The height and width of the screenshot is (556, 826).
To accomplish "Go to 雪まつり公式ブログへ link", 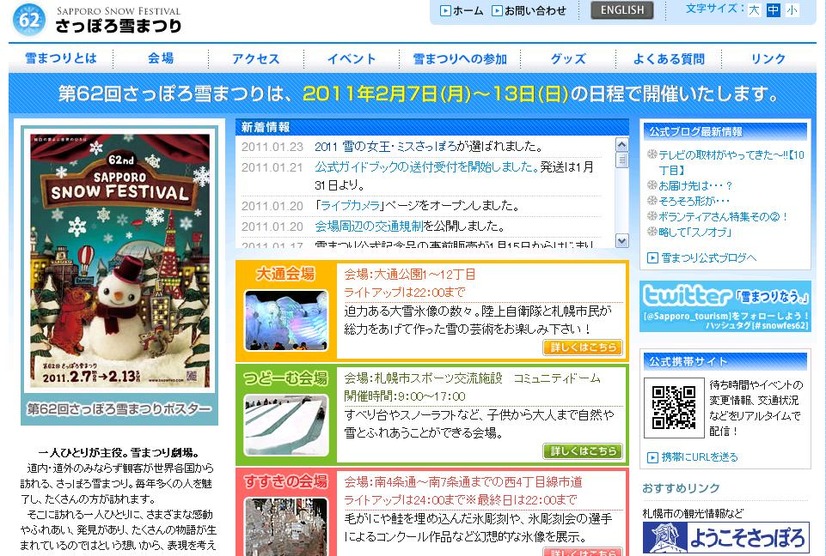I will coord(709,258).
